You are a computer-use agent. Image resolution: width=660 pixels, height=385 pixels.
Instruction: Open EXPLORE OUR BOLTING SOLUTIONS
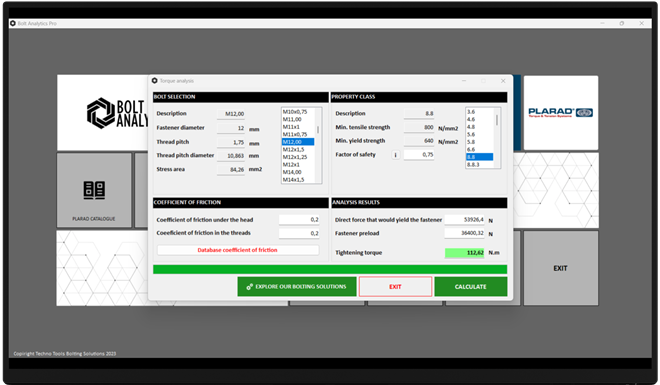click(297, 287)
